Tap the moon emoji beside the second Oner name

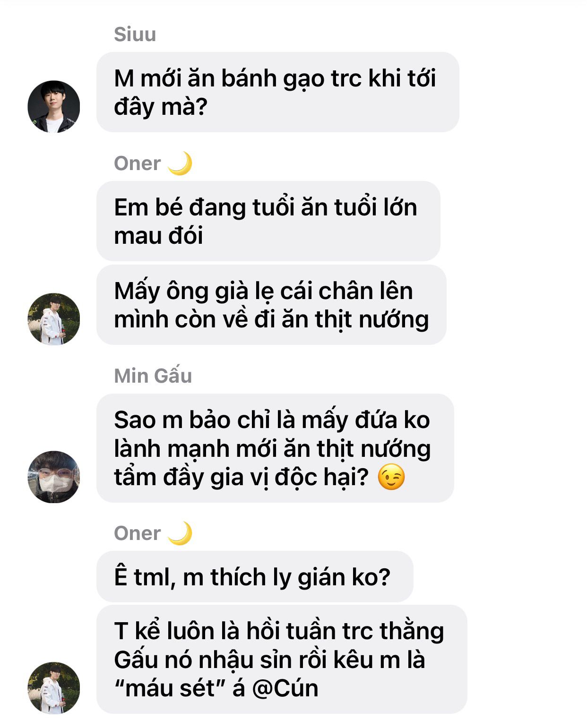click(x=180, y=533)
